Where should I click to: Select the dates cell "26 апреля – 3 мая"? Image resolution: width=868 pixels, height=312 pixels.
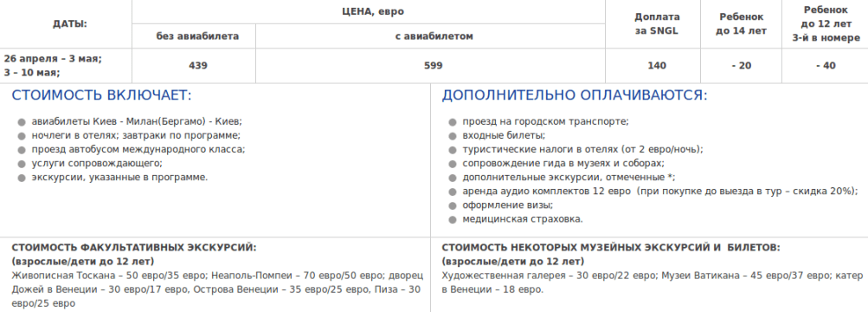[x=53, y=58]
